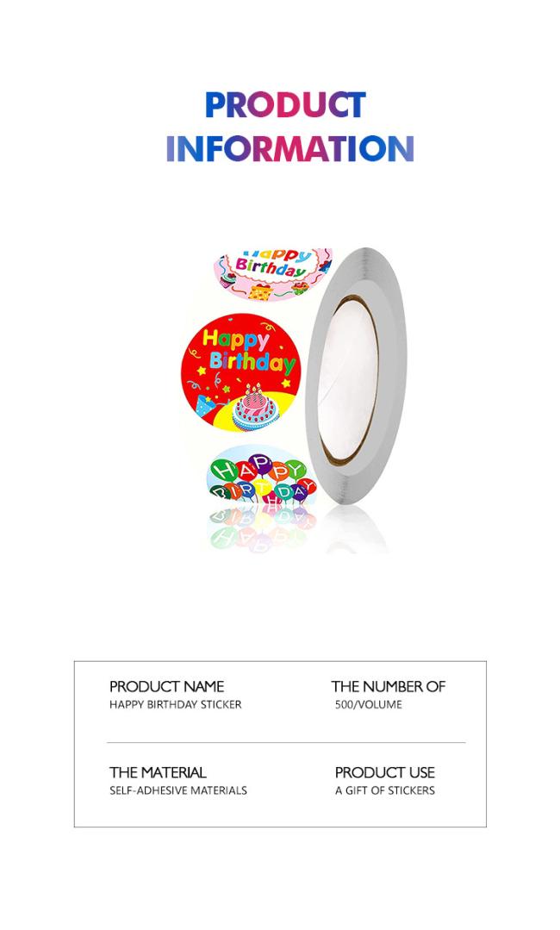Click the PRODUCT heading word
This screenshot has height=930, width=560.
[286, 105]
